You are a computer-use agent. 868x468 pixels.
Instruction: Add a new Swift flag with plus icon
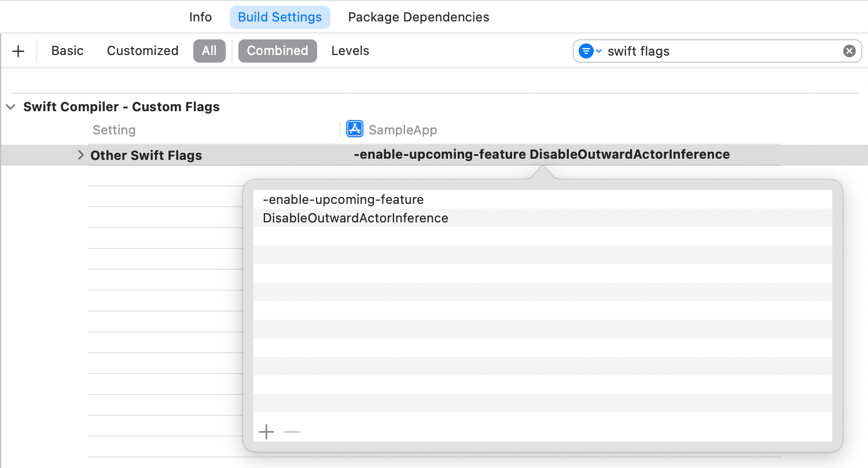[266, 432]
